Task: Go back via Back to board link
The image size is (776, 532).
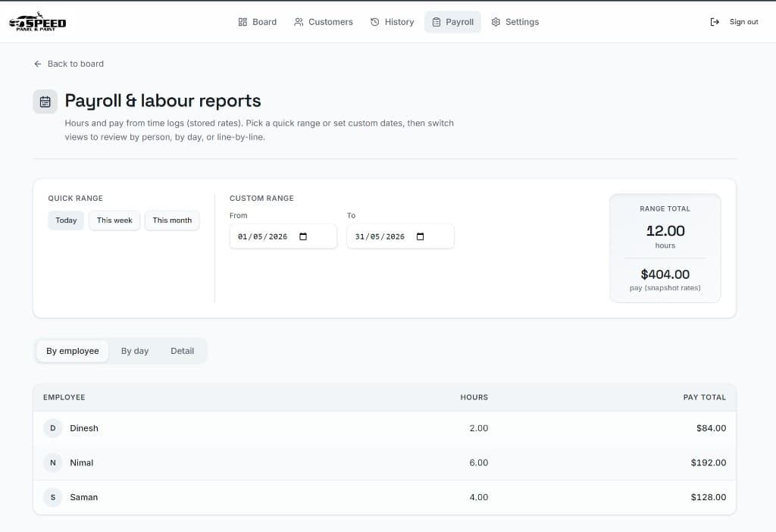Action: click(x=69, y=64)
